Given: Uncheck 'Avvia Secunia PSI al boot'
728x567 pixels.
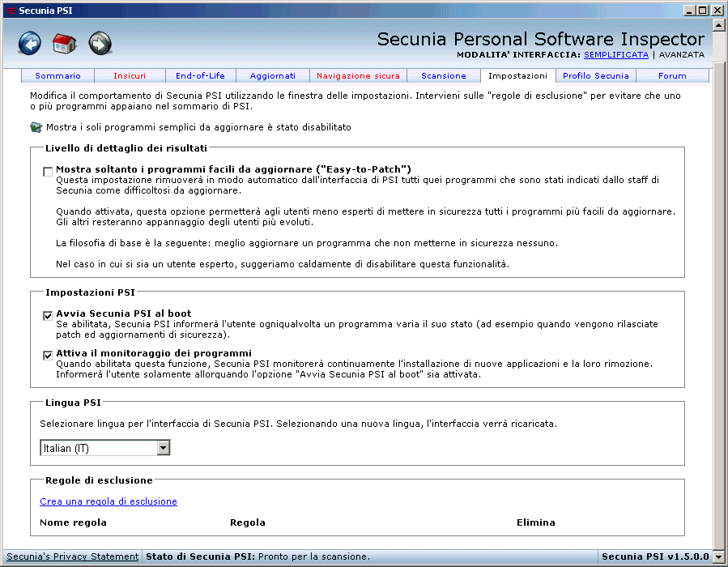Looking at the screenshot, I should click(47, 316).
